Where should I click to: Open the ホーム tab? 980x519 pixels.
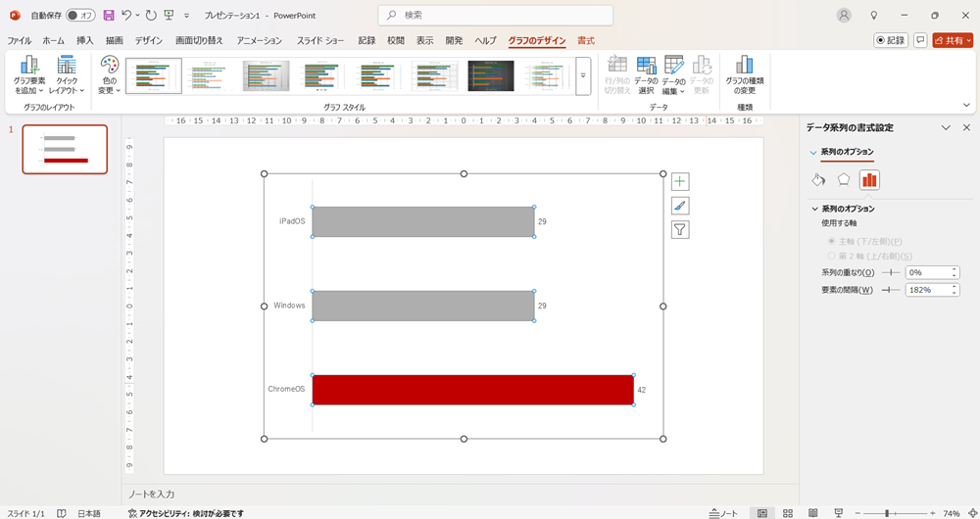(x=53, y=40)
